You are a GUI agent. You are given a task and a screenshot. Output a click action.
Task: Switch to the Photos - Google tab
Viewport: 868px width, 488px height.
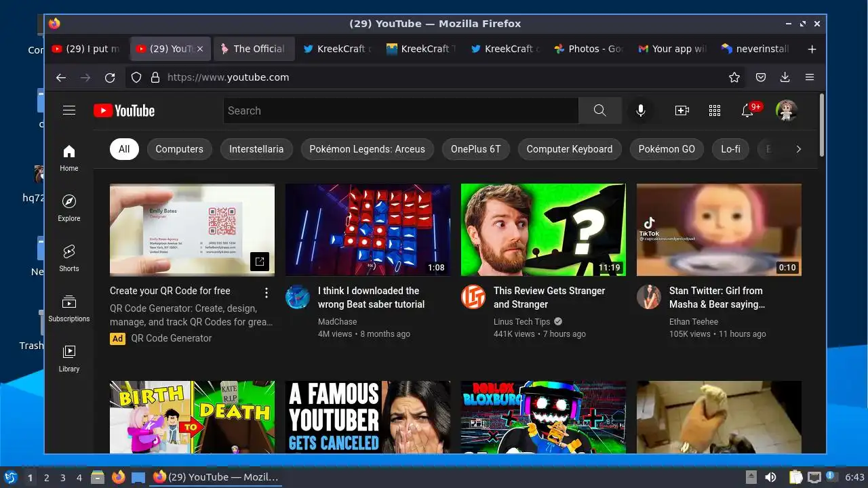587,49
